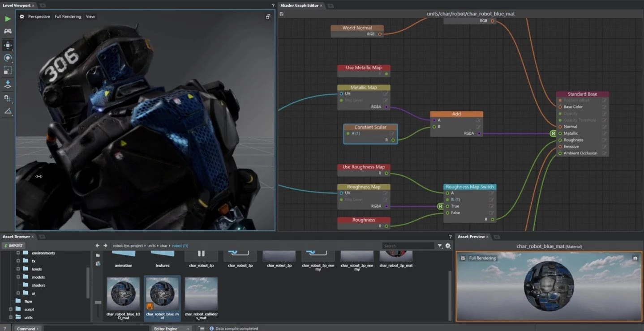Click the place-on-surface arrow icon
This screenshot has width=644, height=331.
(x=8, y=84)
